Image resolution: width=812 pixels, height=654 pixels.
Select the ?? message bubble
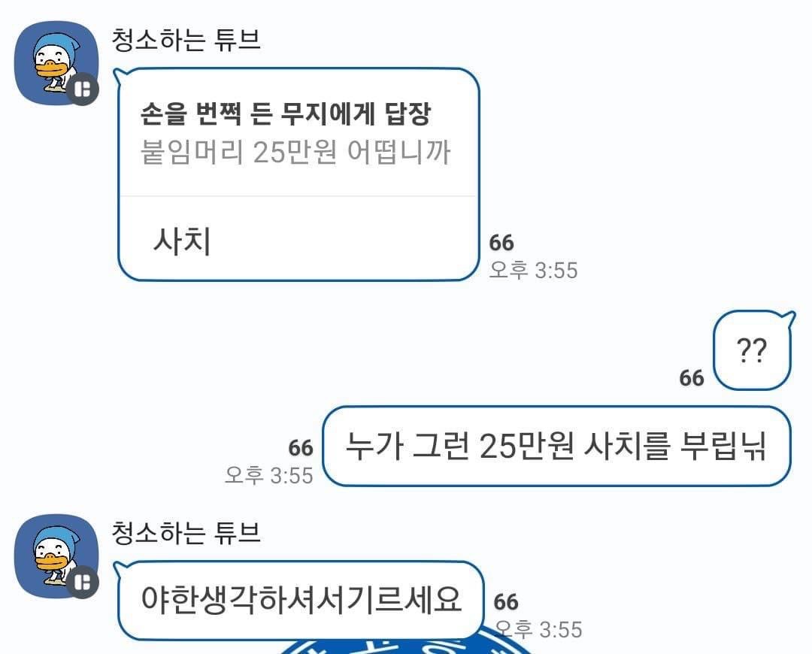click(752, 350)
